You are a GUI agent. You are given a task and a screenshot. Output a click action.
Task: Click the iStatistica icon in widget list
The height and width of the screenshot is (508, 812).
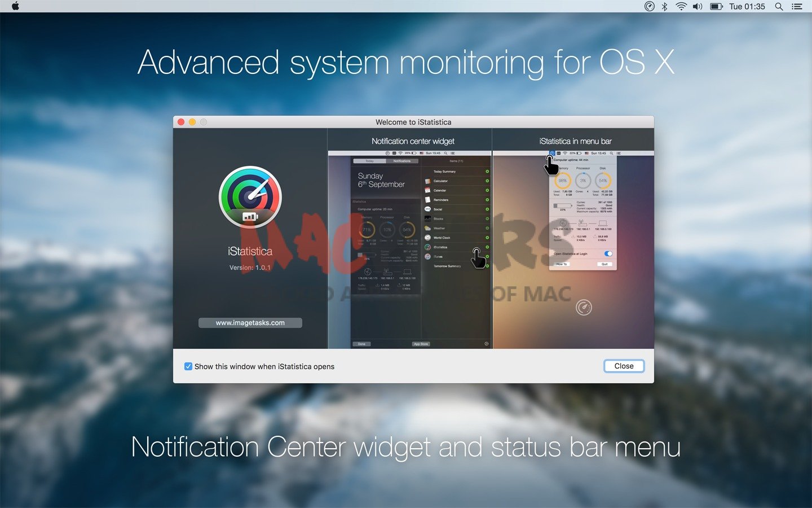point(428,247)
